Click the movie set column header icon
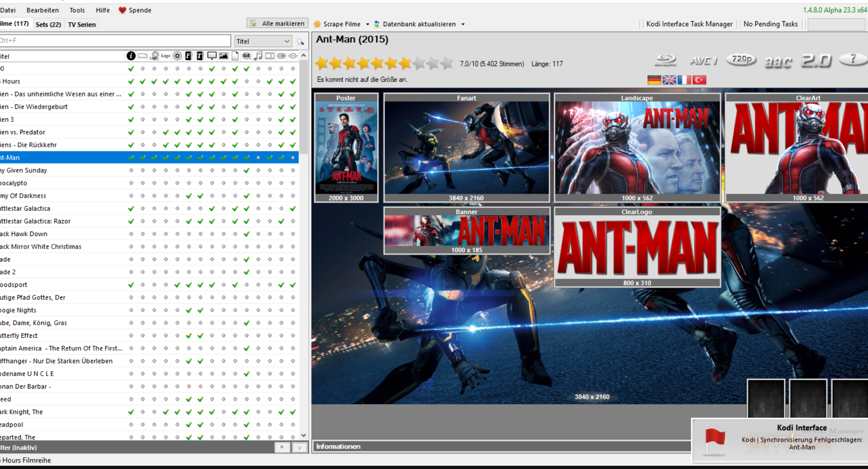The width and height of the screenshot is (868, 469). 281,56
